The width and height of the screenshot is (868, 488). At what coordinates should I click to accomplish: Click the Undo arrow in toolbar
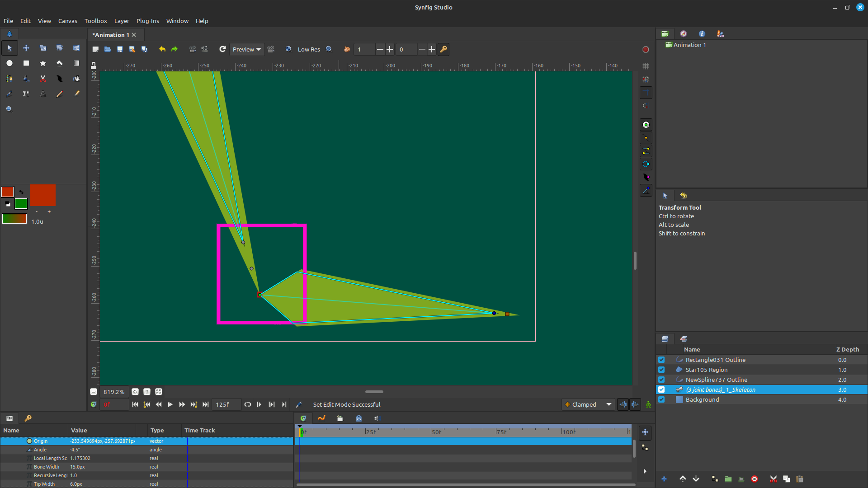click(x=162, y=49)
